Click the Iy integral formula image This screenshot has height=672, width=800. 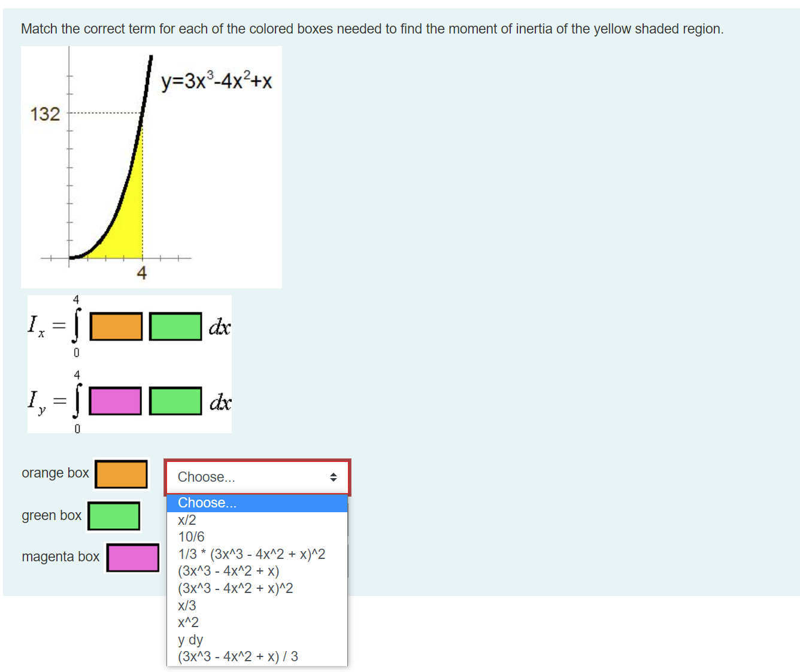pyautogui.click(x=129, y=401)
